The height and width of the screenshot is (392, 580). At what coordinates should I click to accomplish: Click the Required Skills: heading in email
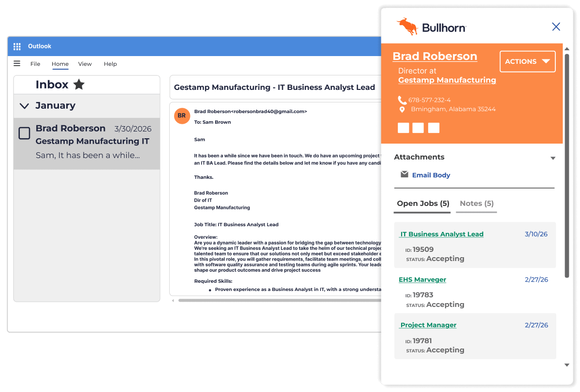(x=213, y=281)
